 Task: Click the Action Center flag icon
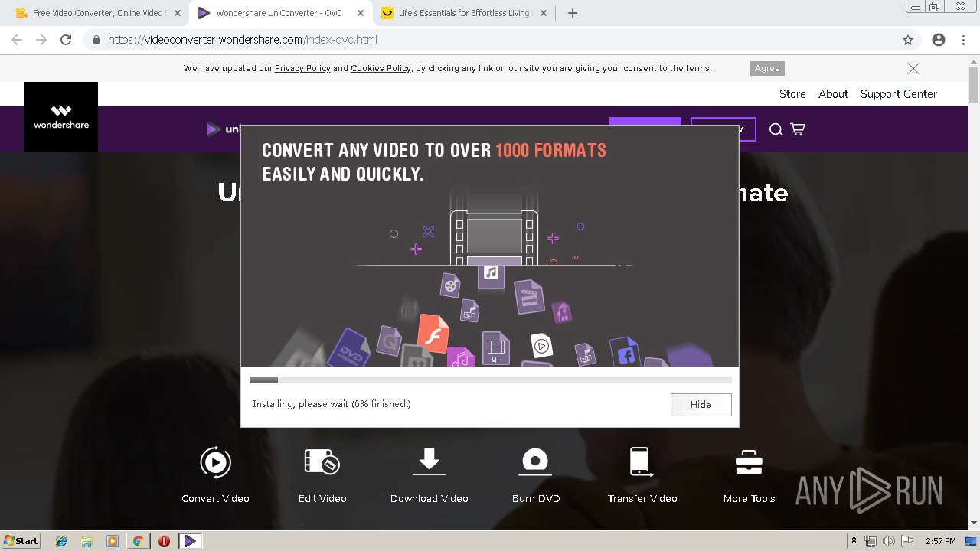[x=906, y=541]
